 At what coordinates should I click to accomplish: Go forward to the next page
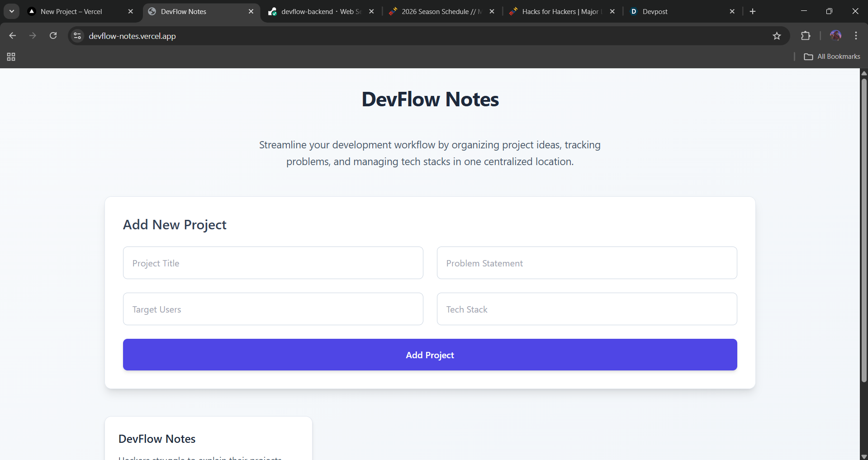33,36
